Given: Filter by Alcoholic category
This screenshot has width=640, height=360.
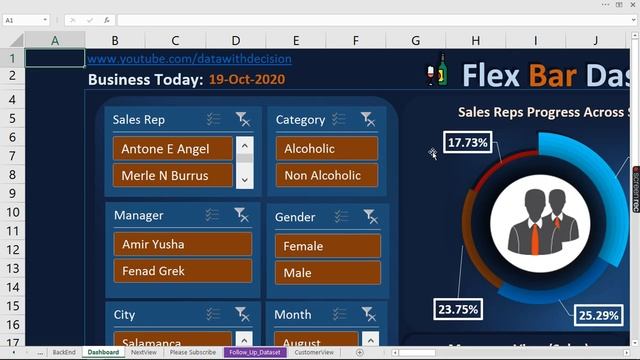Looking at the screenshot, I should point(327,149).
